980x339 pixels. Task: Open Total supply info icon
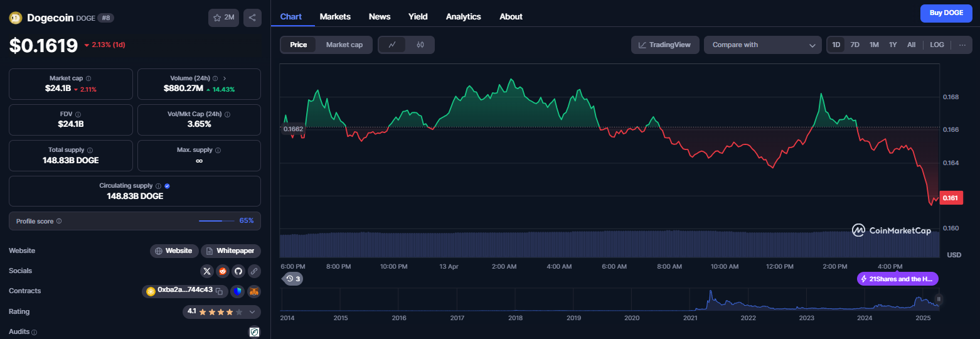coord(90,151)
